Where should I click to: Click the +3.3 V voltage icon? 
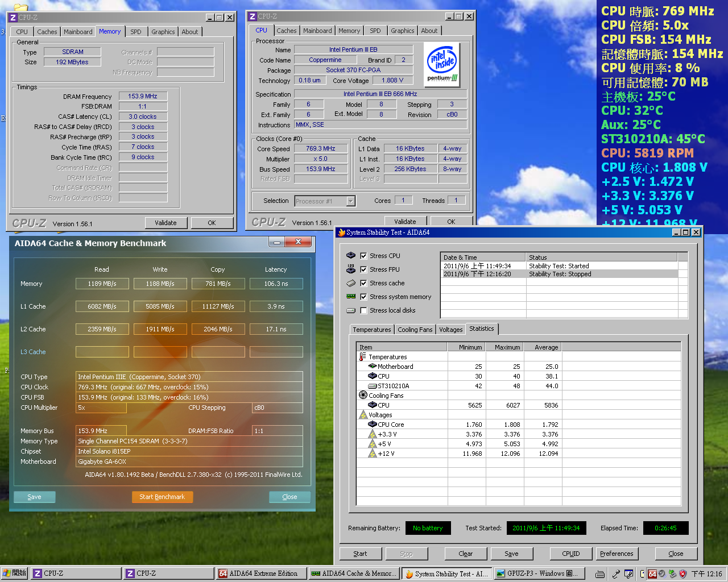pyautogui.click(x=373, y=434)
